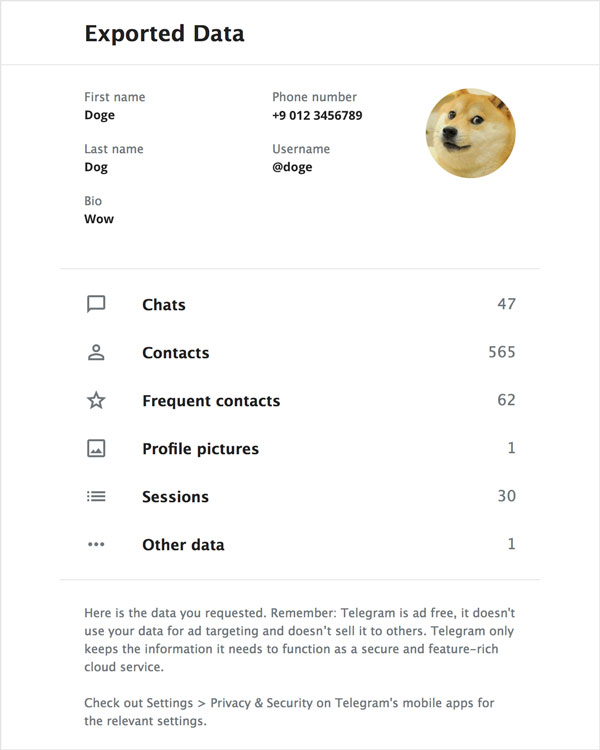Click the phone number +9 012 3456789
600x750 pixels.
317,116
